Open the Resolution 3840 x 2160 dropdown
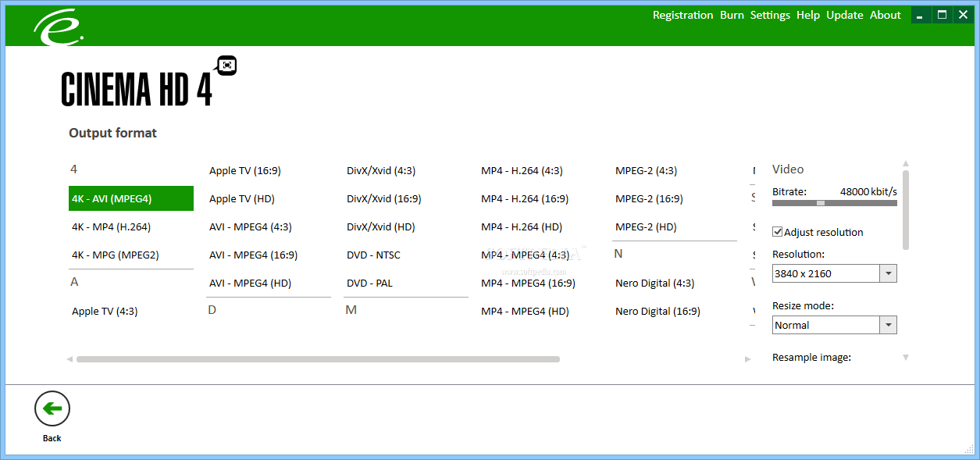This screenshot has width=980, height=460. click(888, 273)
